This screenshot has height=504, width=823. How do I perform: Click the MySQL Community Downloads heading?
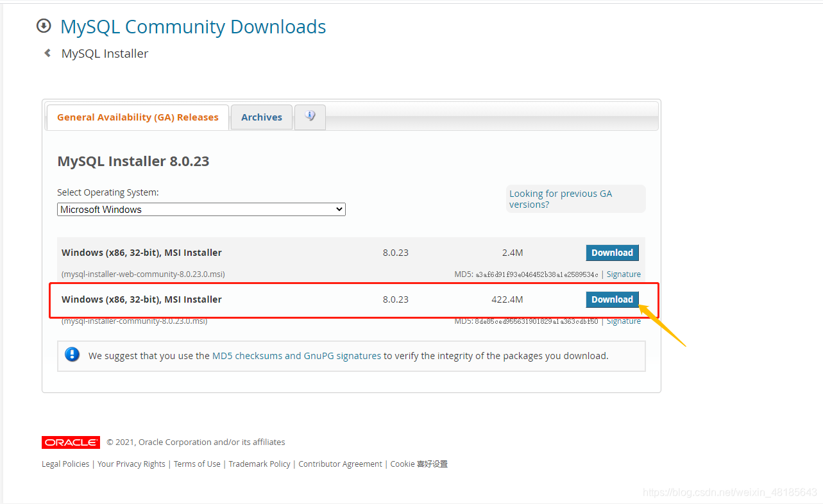pyautogui.click(x=193, y=26)
